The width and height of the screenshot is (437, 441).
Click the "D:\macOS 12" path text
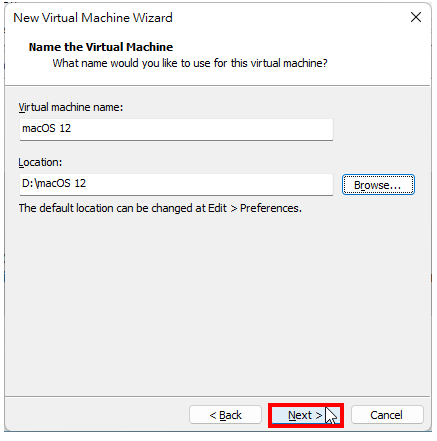pos(54,183)
